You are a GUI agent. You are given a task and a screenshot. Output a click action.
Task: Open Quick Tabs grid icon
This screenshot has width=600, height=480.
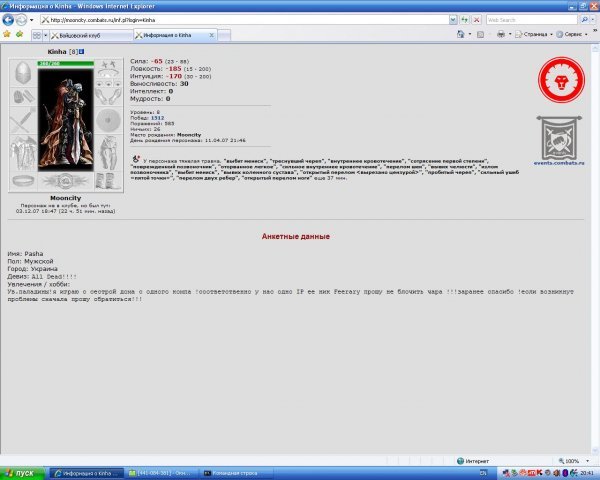[x=37, y=35]
